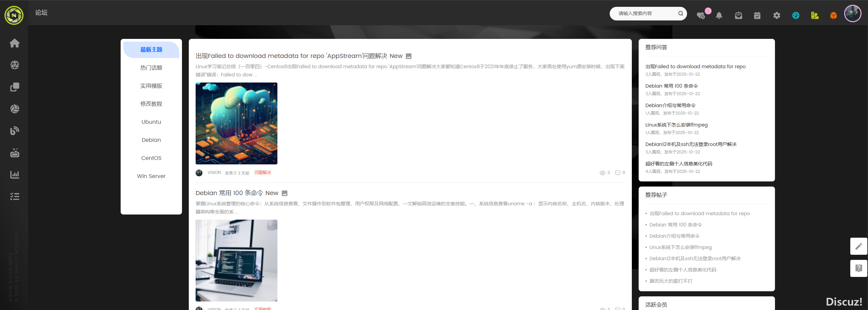Viewport: 868px width, 310px height.
Task: Click the home icon in left sidebar
Action: pyautogui.click(x=14, y=43)
